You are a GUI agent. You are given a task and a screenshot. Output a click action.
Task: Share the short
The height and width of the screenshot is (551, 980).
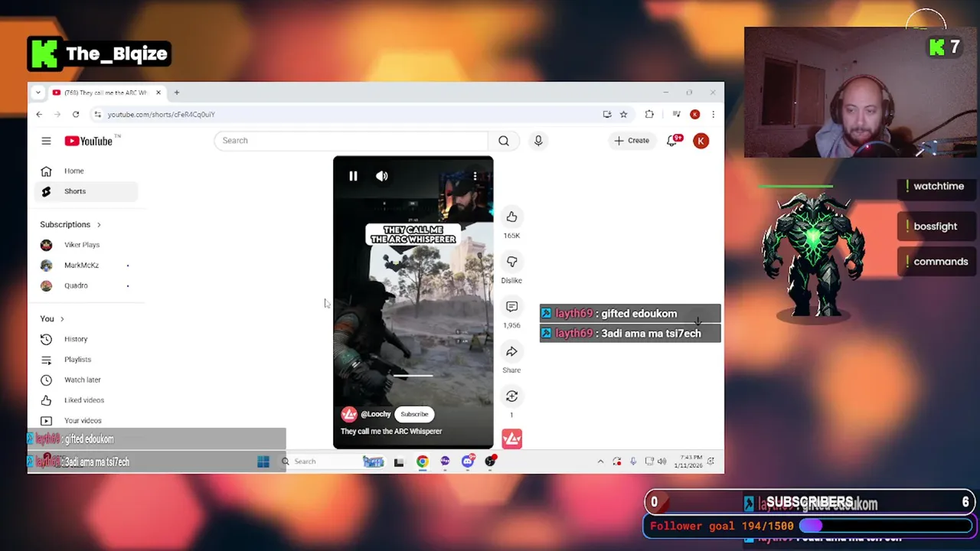pos(511,351)
